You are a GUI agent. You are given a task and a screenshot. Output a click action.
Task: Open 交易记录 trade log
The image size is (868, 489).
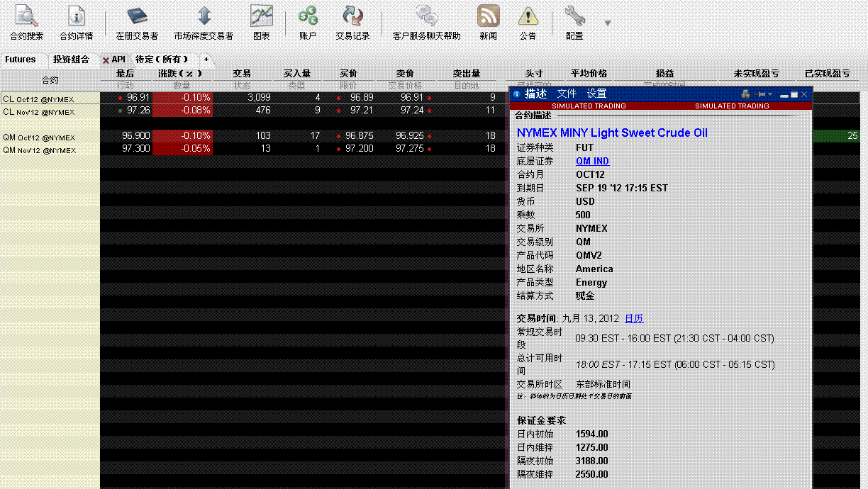pos(352,22)
